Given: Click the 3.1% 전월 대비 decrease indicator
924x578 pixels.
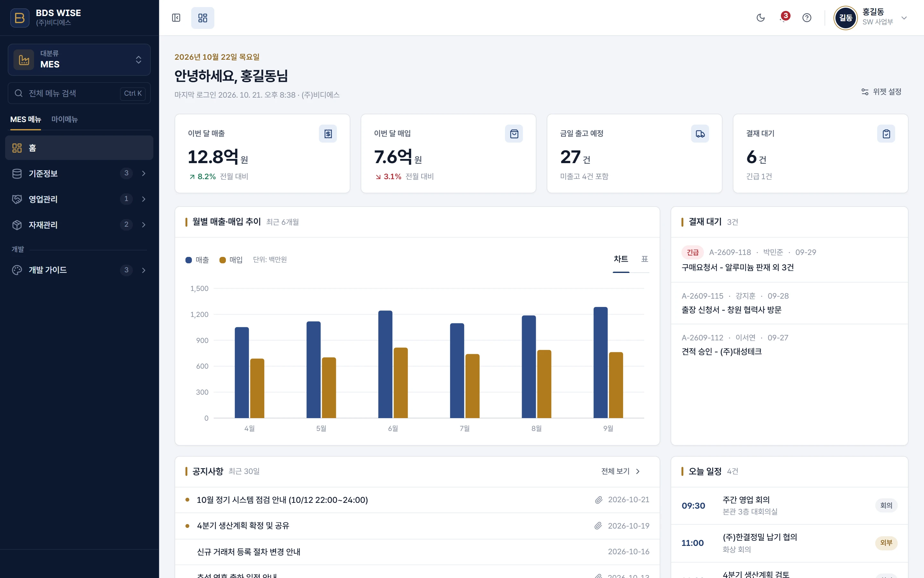Looking at the screenshot, I should point(404,177).
